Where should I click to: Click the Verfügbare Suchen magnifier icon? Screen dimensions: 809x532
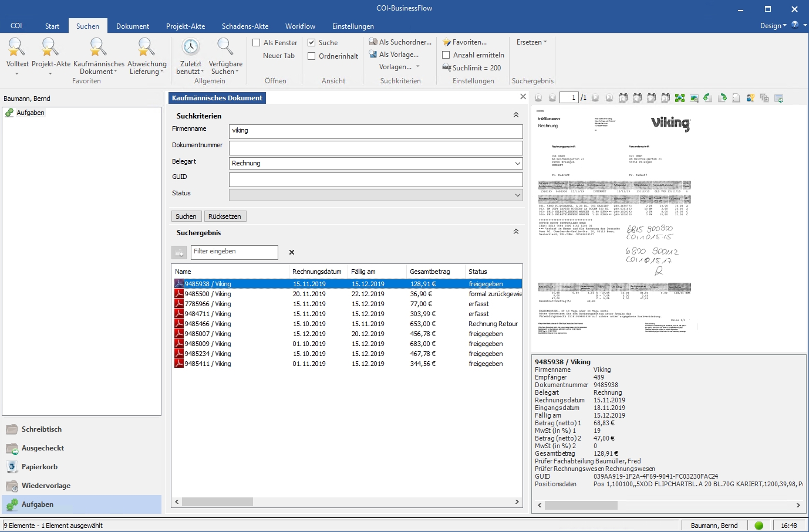(225, 47)
